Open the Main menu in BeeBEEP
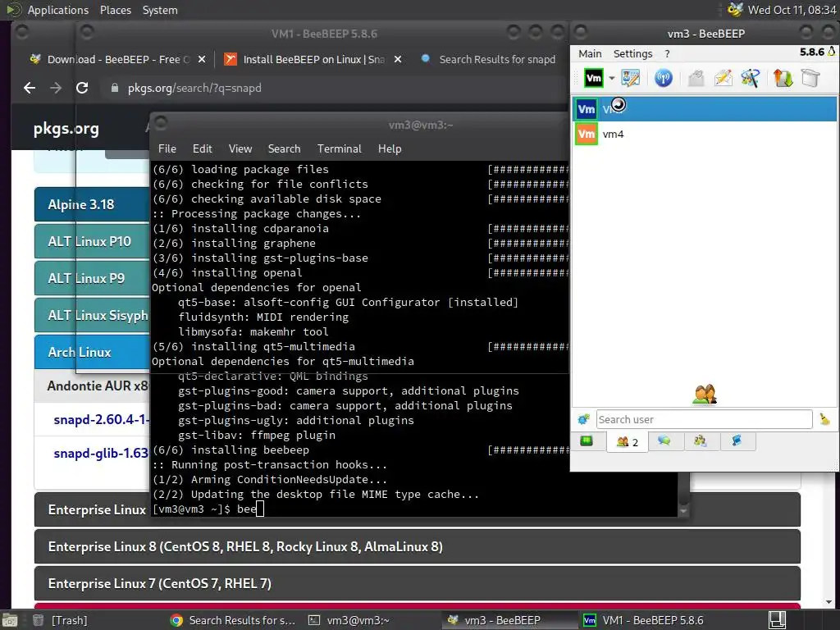Viewport: 840px width, 630px height. click(x=590, y=53)
